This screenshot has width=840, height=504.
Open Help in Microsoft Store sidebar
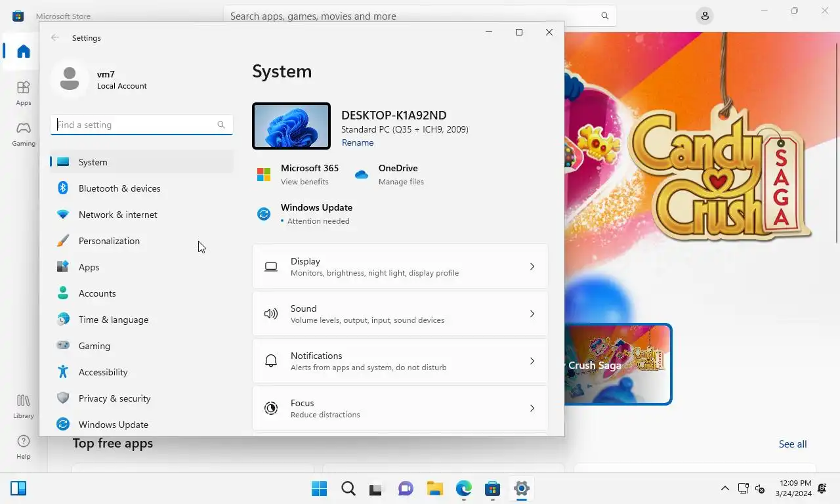pyautogui.click(x=24, y=447)
